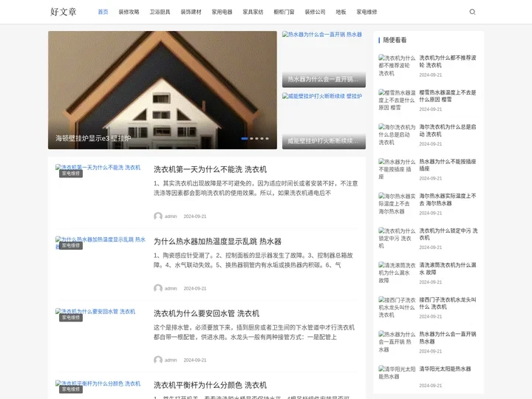532x399 pixels.
Task: Open sidebar link 接西门子洗衣机水龙头叫什么
Action: [x=448, y=303]
